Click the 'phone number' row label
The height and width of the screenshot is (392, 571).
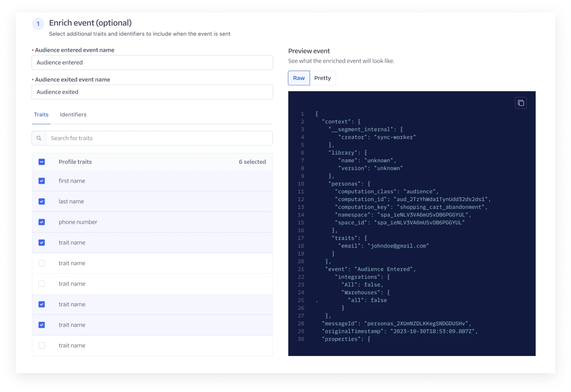click(78, 222)
